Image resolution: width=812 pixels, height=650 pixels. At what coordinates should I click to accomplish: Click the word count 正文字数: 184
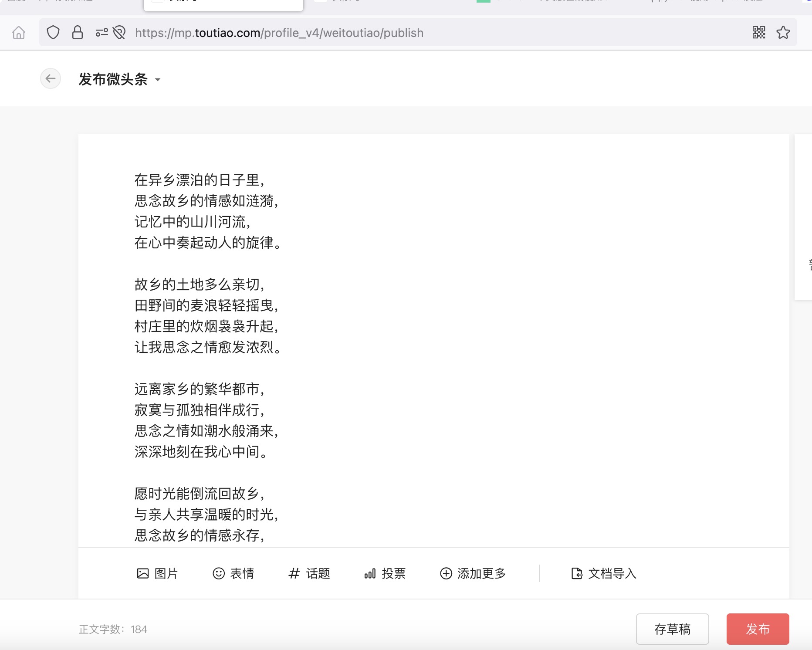coord(113,630)
